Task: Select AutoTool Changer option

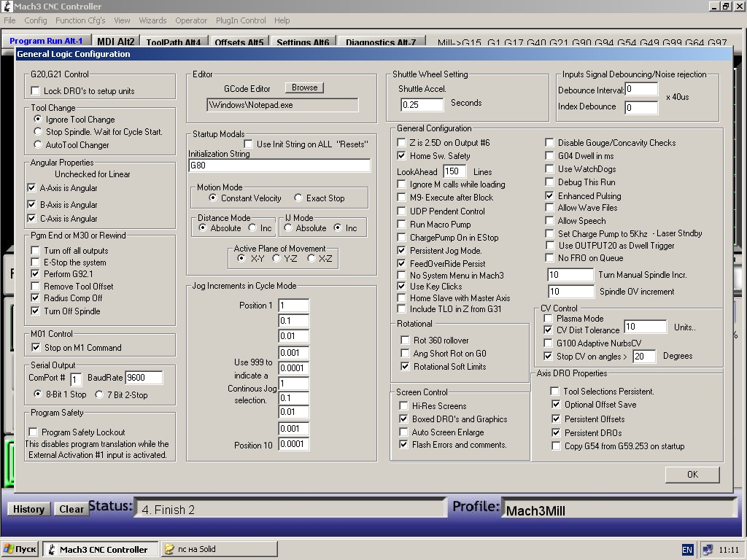Action: point(38,144)
